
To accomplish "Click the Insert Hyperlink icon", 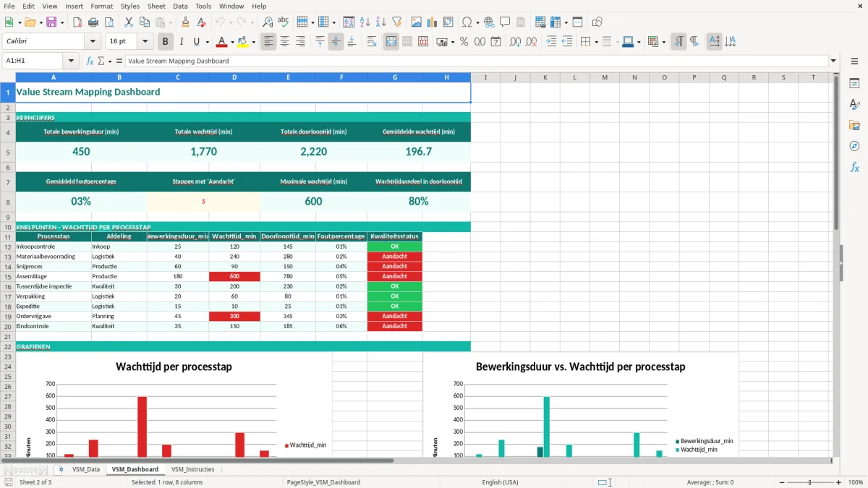I will pyautogui.click(x=489, y=22).
